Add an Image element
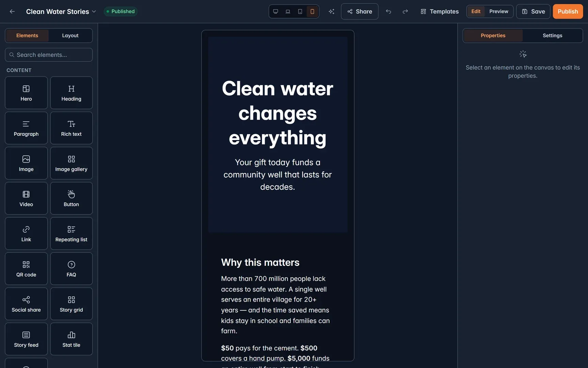Viewport: 588px width, 368px height. click(26, 163)
